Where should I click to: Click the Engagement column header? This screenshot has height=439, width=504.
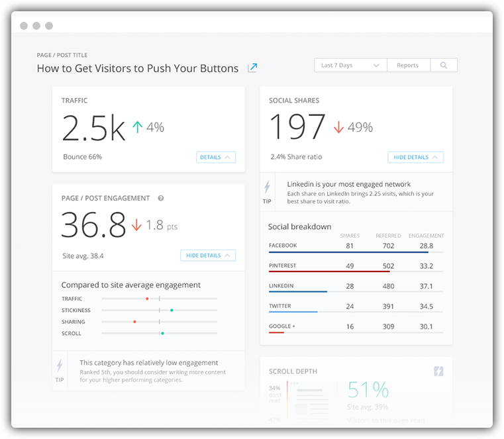click(x=427, y=236)
